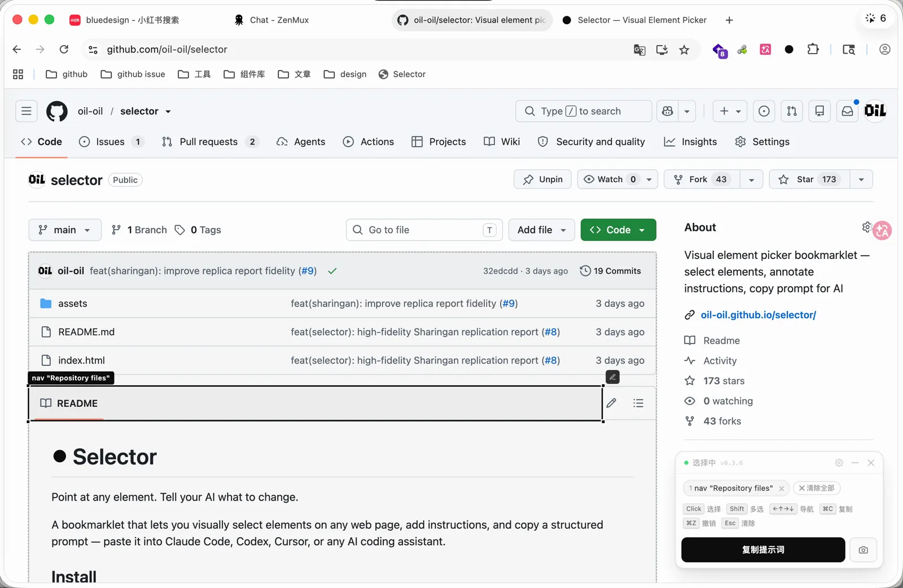Click 清除全部 to clear all selections
The width and height of the screenshot is (903, 588).
[817, 488]
